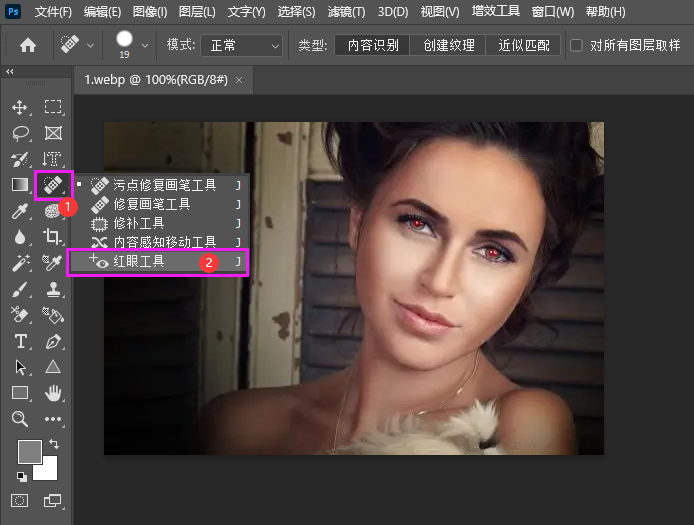
Task: Select the Pen tool
Action: click(53, 341)
